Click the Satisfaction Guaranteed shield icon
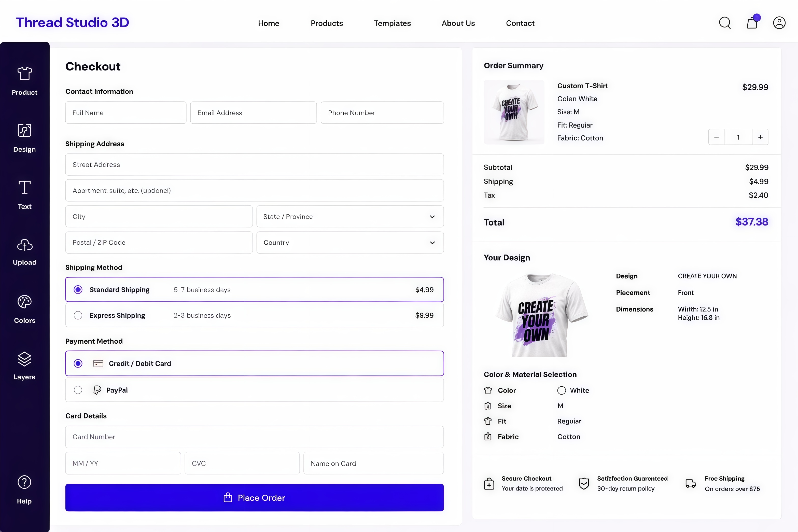This screenshot has width=798, height=532. point(584,484)
